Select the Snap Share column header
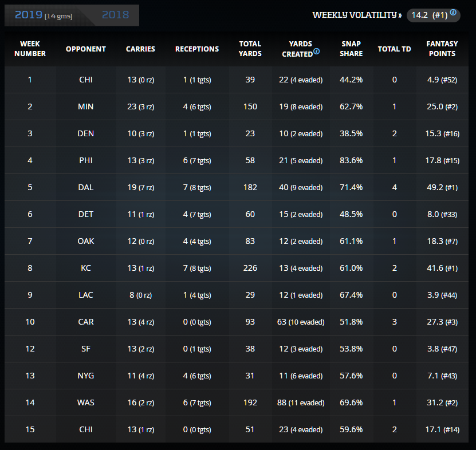Image resolution: width=476 pixels, height=450 pixels. tap(351, 49)
